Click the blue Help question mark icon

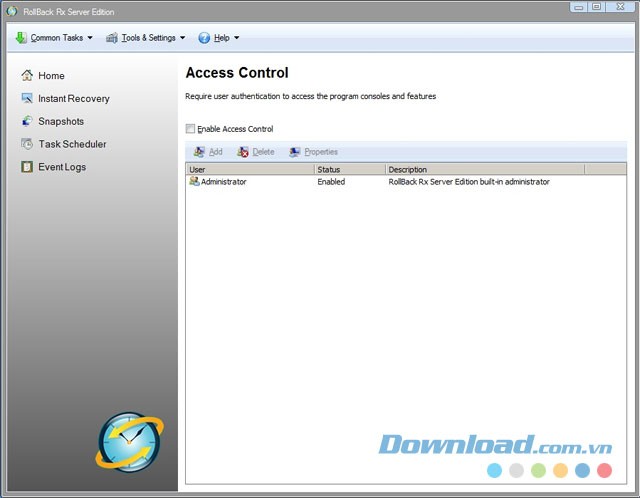coord(204,38)
